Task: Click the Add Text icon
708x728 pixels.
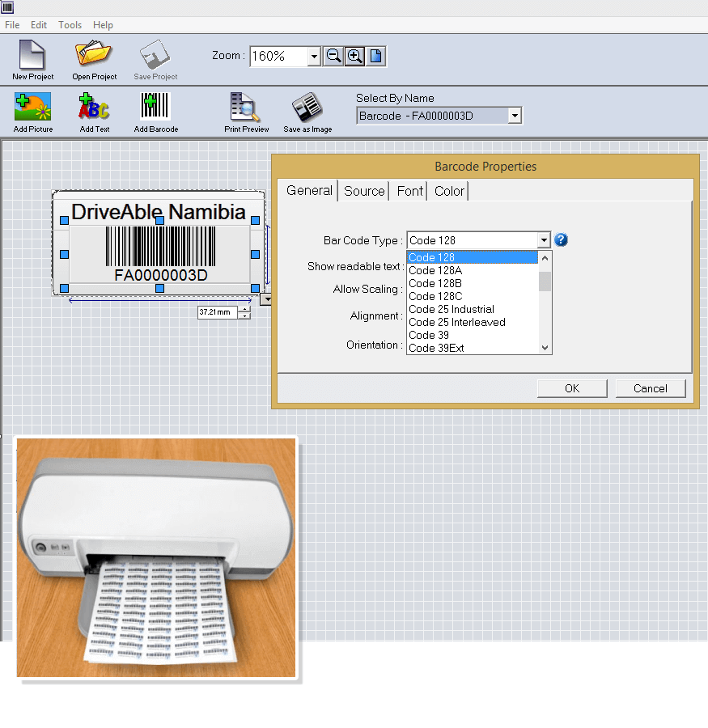Action: (94, 106)
